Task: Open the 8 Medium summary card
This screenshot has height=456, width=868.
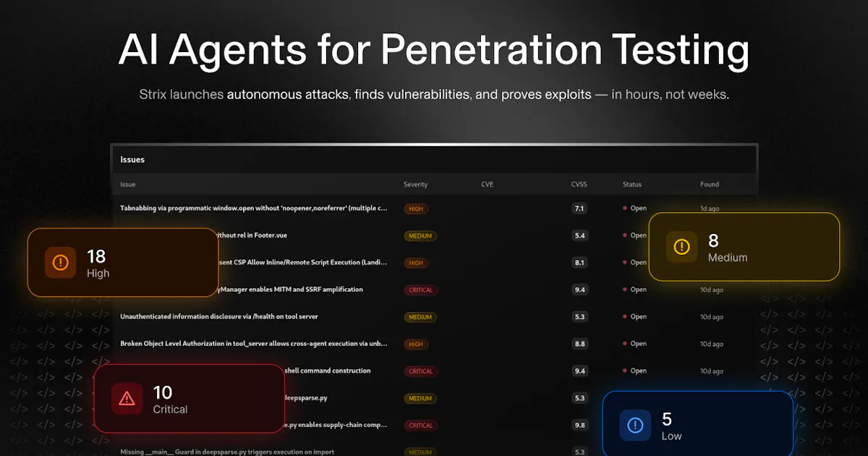Action: coord(744,247)
